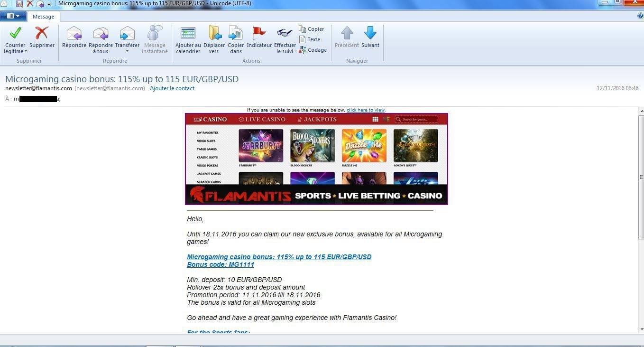Click the Flamantis sports banner logo
This screenshot has width=644, height=347.
click(x=240, y=195)
